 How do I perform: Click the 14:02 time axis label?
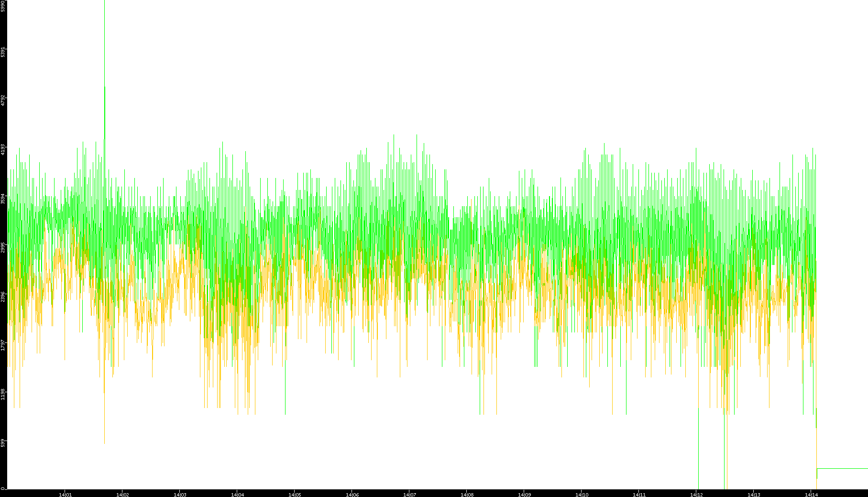[122, 494]
